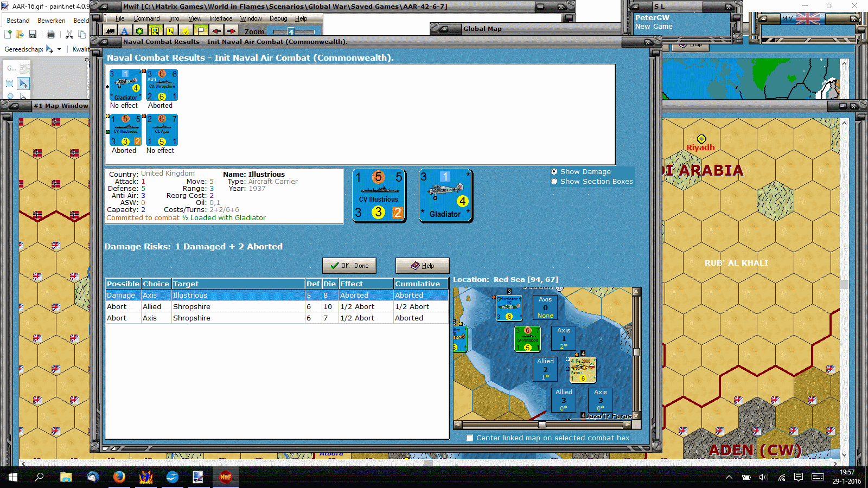Click the large Gladiator aircraft counter
868x488 pixels.
pyautogui.click(x=445, y=195)
